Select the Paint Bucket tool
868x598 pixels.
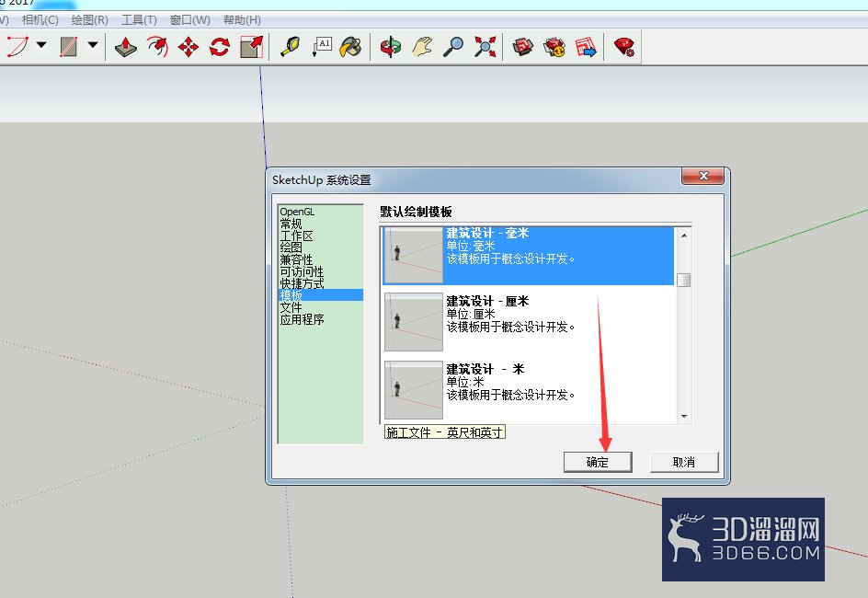351,47
